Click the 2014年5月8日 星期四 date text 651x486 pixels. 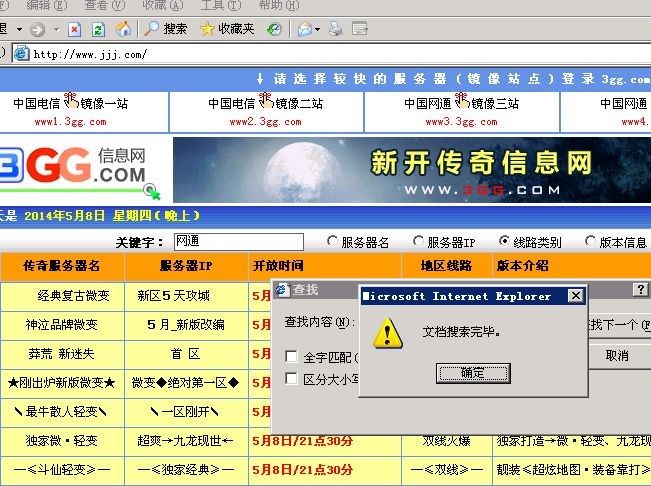coord(112,216)
